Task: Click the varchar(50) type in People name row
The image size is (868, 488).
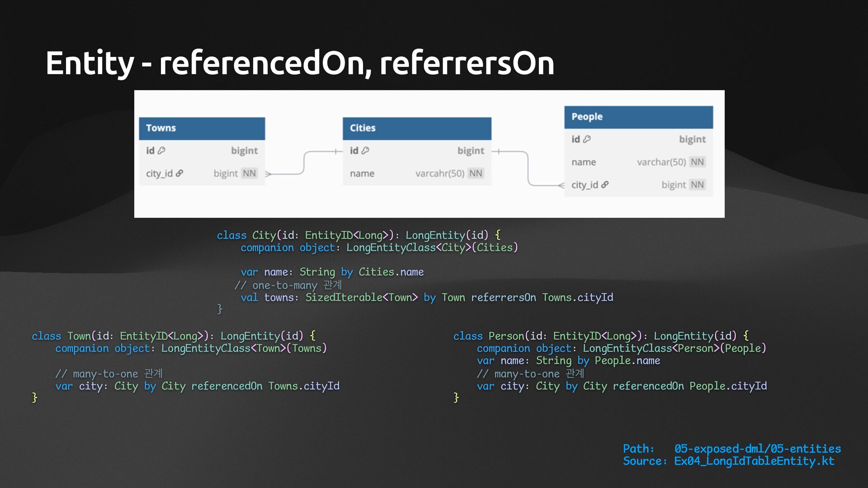Action: [661, 162]
